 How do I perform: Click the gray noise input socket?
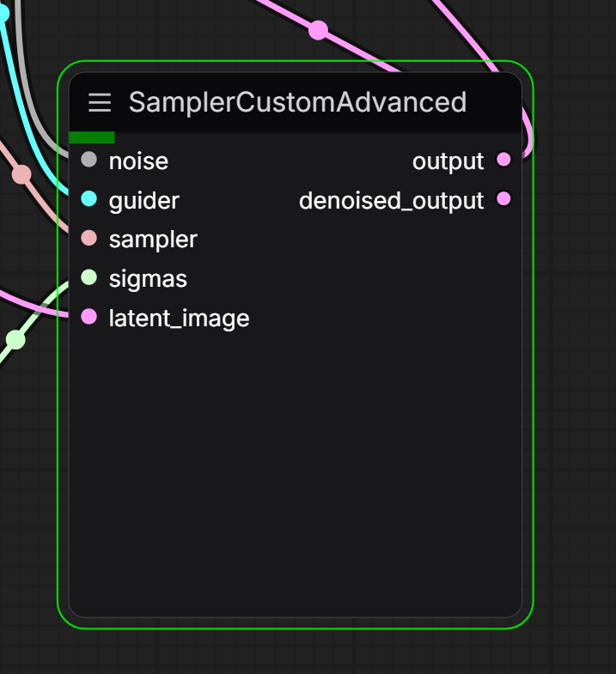(89, 160)
